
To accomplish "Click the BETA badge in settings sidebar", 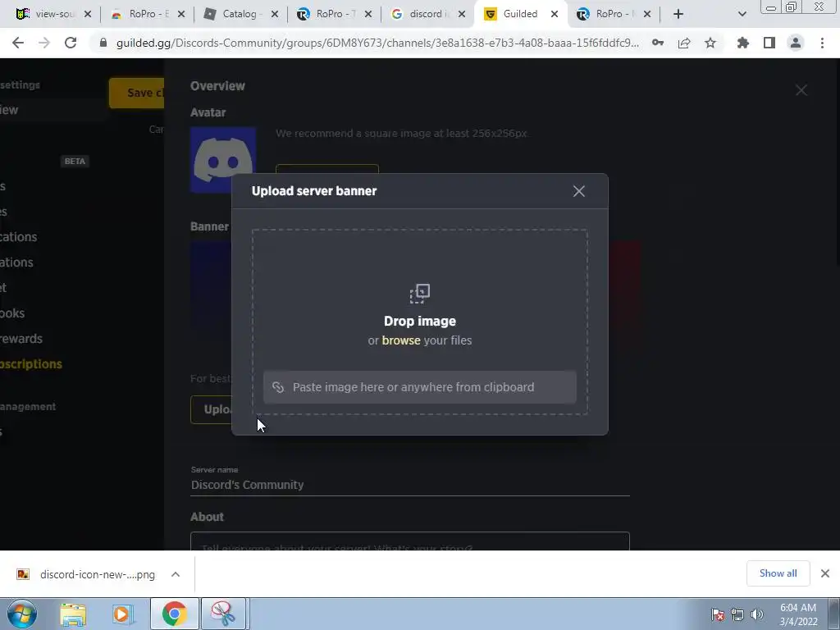I will 75,162.
